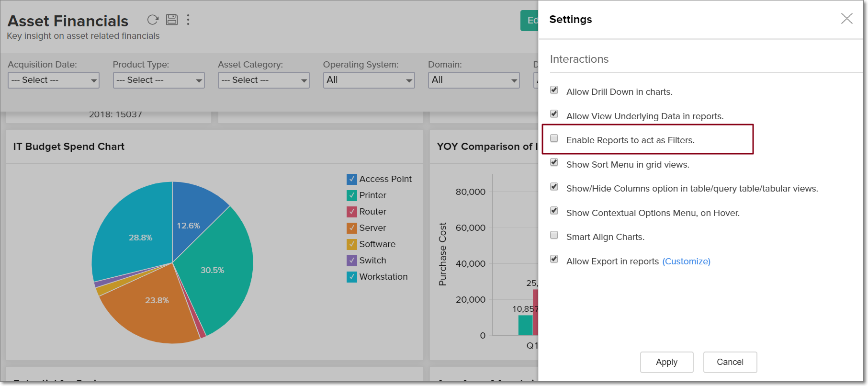Expand the Product Type dropdown
Image resolution: width=868 pixels, height=386 pixels.
(158, 80)
